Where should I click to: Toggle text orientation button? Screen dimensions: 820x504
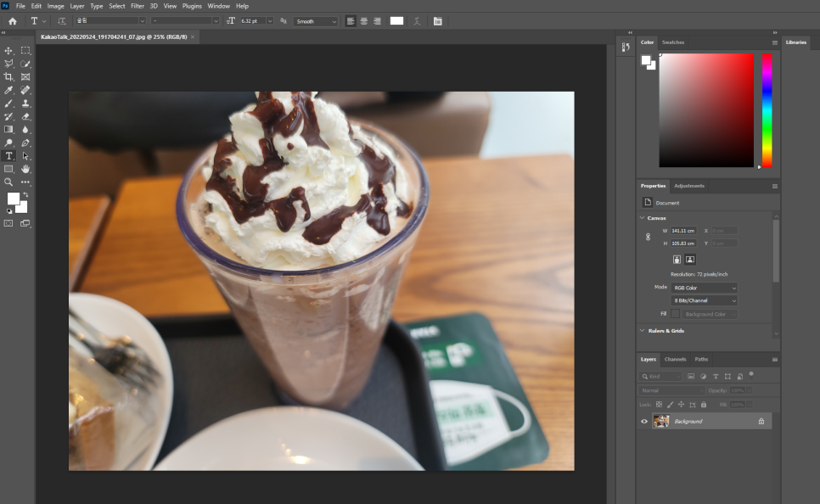(x=62, y=21)
